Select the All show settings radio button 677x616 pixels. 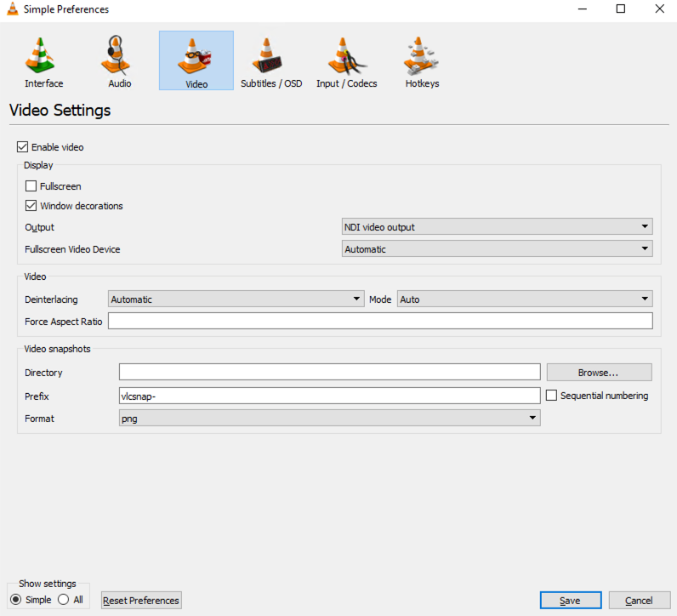tap(64, 600)
